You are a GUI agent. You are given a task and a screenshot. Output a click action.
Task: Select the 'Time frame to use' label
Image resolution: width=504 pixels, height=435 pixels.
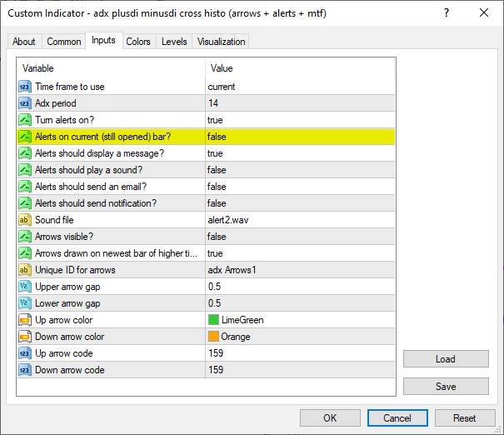click(x=70, y=87)
